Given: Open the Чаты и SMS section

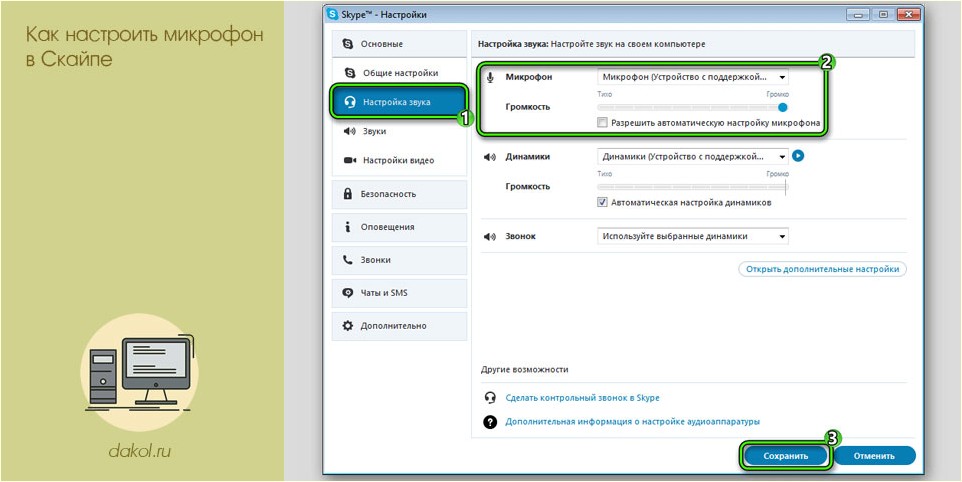Looking at the screenshot, I should click(399, 293).
